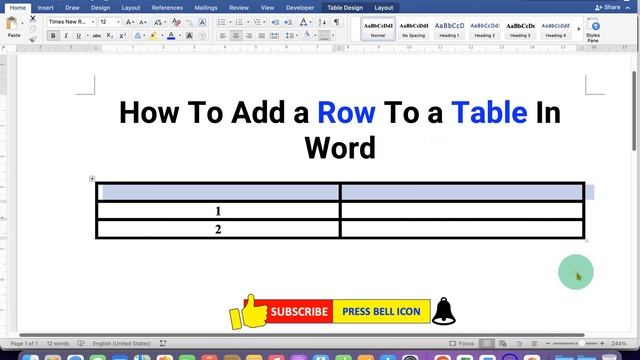Screen dimensions: 640x360
Task: Align text right
Action: [249, 36]
